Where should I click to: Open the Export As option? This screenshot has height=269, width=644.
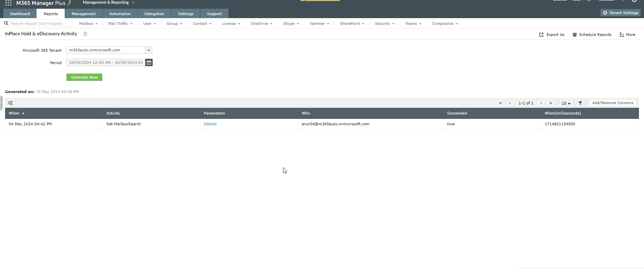tap(552, 35)
